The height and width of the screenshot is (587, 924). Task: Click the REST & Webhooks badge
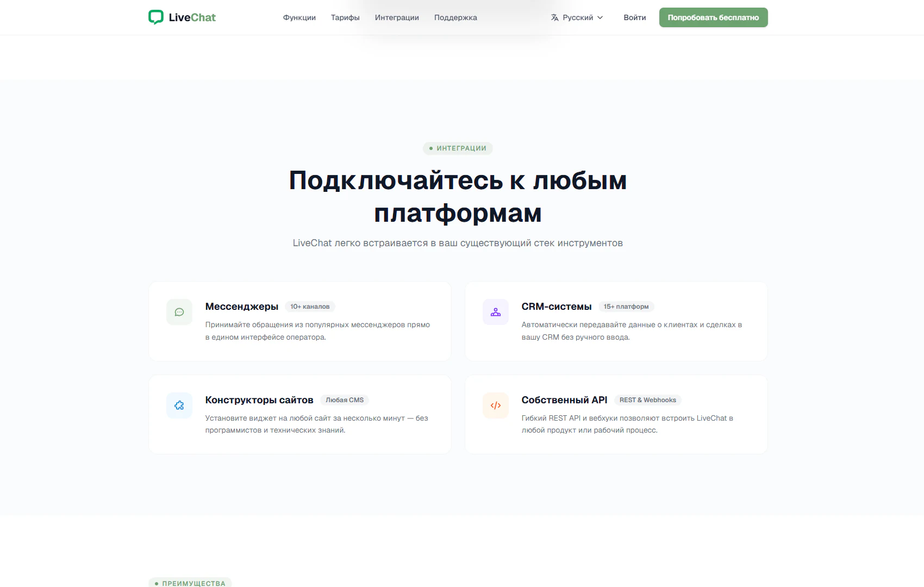[x=648, y=400]
